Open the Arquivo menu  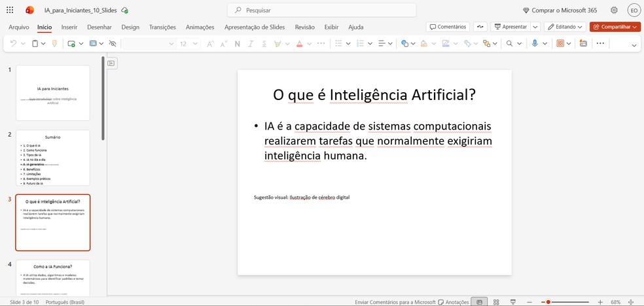[x=19, y=27]
